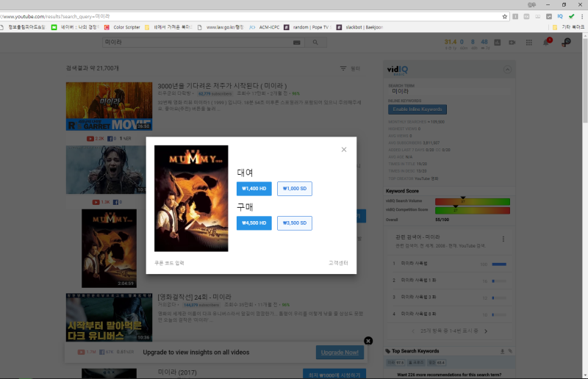Viewport: 588px width, 379px height.
Task: Copy Top Search Keywords with clip icon
Action: pos(510,351)
